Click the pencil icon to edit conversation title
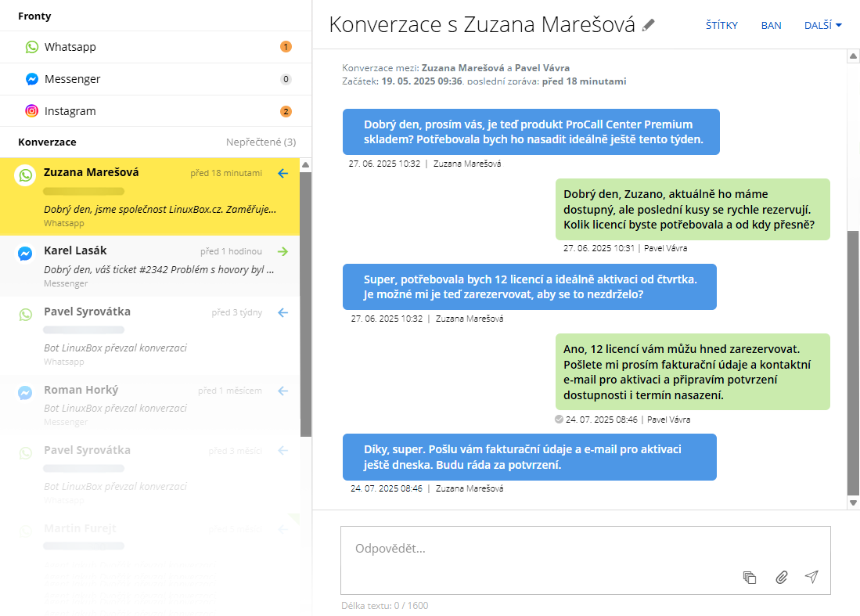The width and height of the screenshot is (860, 616). coord(648,25)
